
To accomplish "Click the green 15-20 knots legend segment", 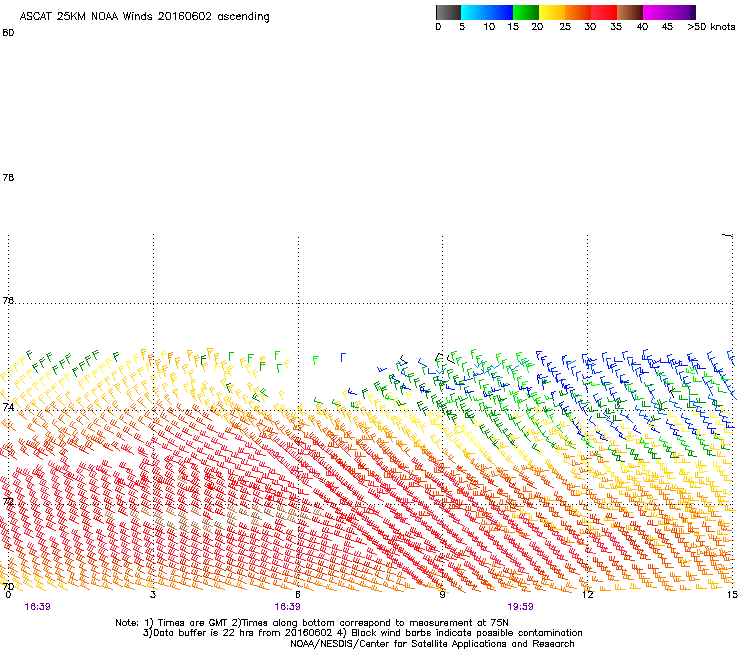I will pos(526,12).
